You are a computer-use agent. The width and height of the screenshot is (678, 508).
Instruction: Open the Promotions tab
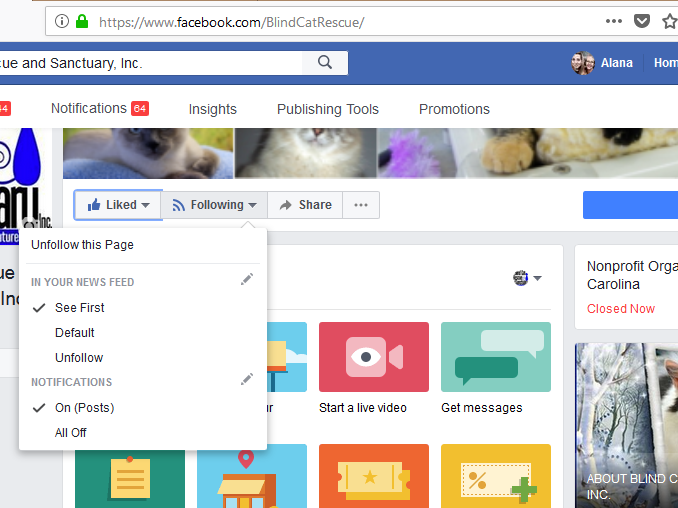(454, 109)
